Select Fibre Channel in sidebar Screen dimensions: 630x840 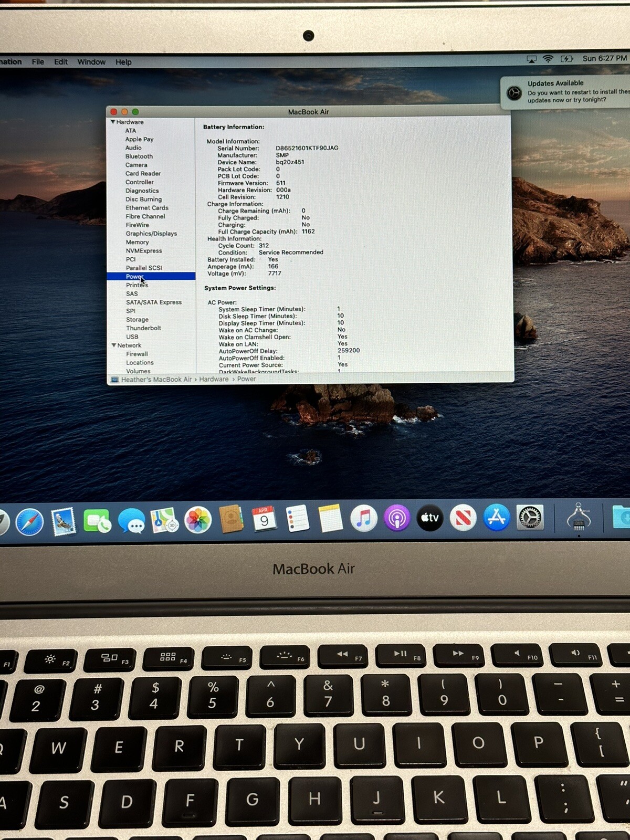145,216
